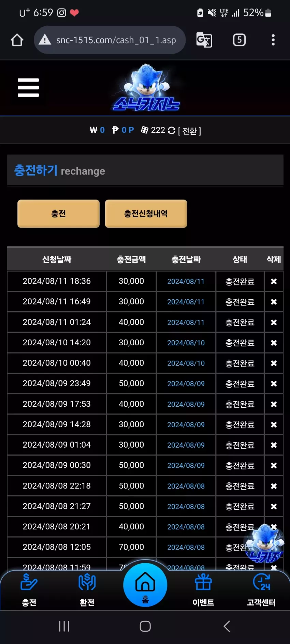Viewport: 290px width, 644px height.
Task: Delete the 2024/08/09 23:49 charge record
Action: tap(274, 384)
